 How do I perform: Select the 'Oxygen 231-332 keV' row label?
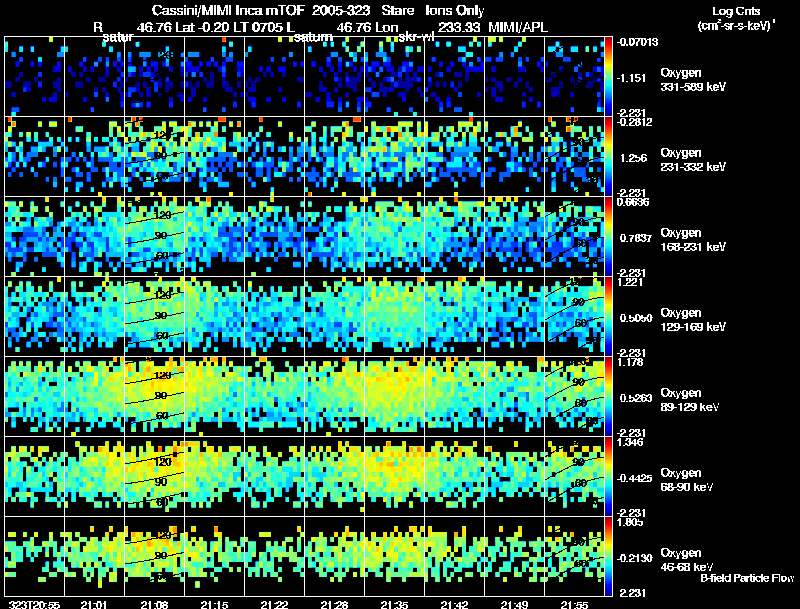693,160
